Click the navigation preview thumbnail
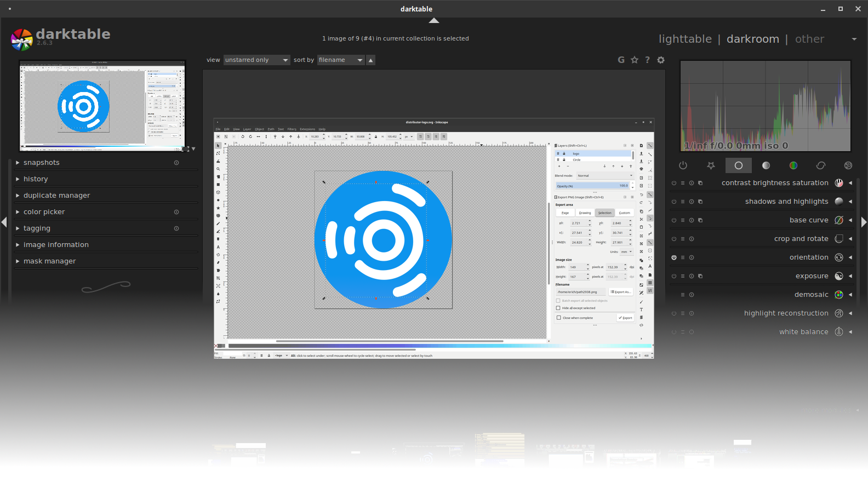The width and height of the screenshot is (868, 499). [x=102, y=106]
